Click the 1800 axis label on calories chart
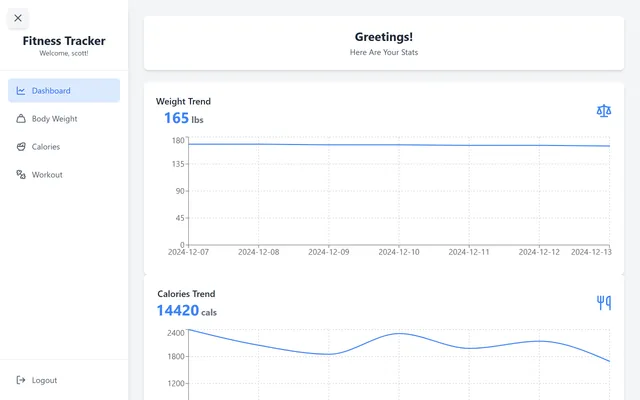 pos(176,356)
